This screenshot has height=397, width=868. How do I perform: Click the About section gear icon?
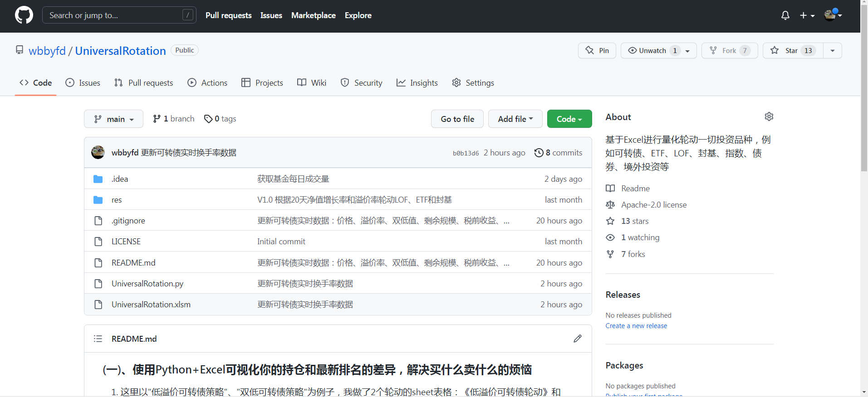click(x=769, y=117)
